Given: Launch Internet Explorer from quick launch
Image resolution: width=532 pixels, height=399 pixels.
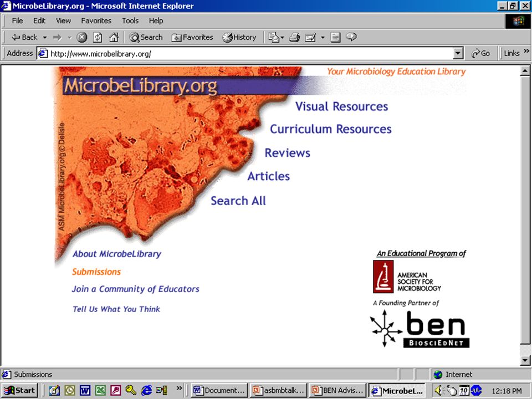Looking at the screenshot, I should coord(146,391).
